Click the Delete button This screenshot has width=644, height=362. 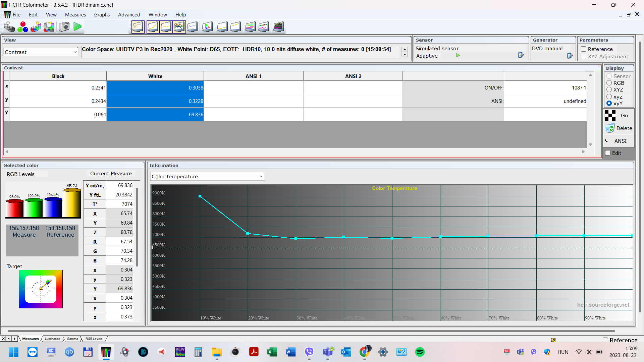coord(619,128)
